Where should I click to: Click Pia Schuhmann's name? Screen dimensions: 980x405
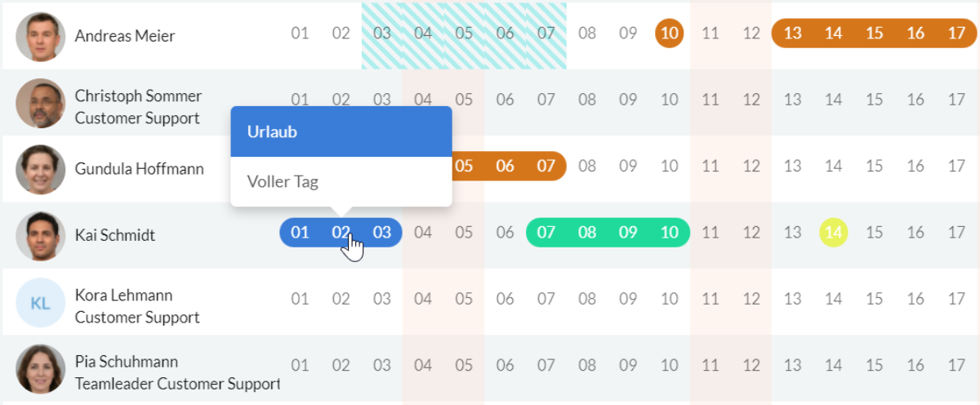pos(127,362)
